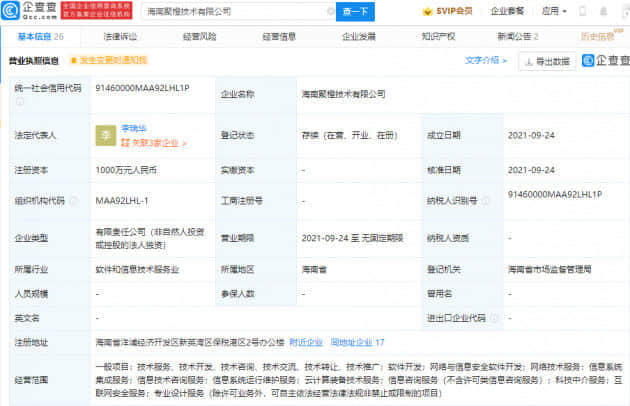Expand the 文字介绍 section
This screenshot has height=406, width=630.
(x=486, y=60)
